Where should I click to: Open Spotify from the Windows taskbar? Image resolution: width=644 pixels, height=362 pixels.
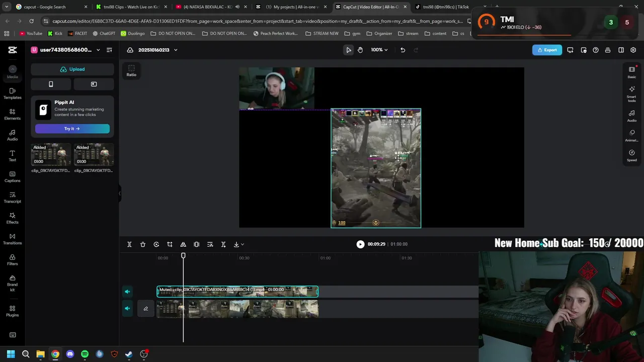tap(85, 354)
